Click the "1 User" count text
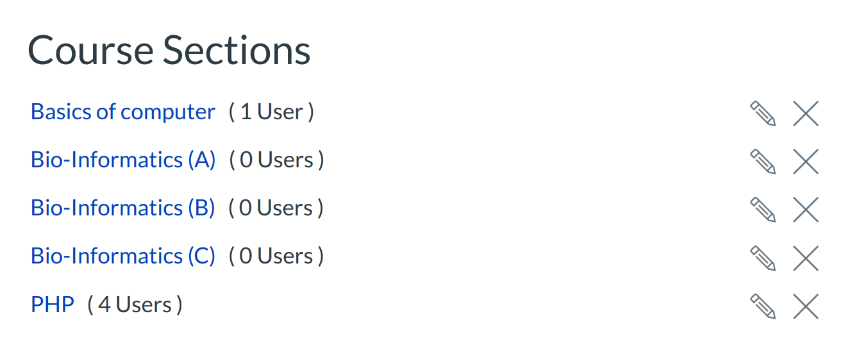Viewport: 868px width, 359px height. coord(271,112)
